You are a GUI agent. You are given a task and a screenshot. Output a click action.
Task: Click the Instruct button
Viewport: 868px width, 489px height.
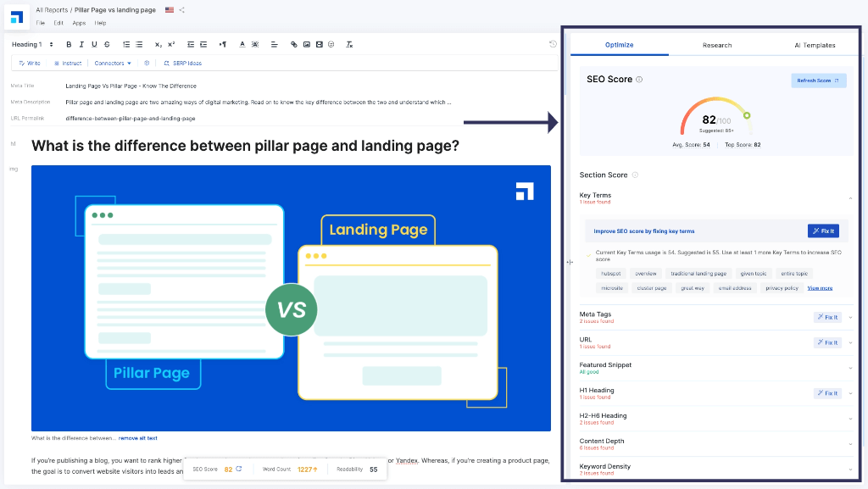[68, 63]
